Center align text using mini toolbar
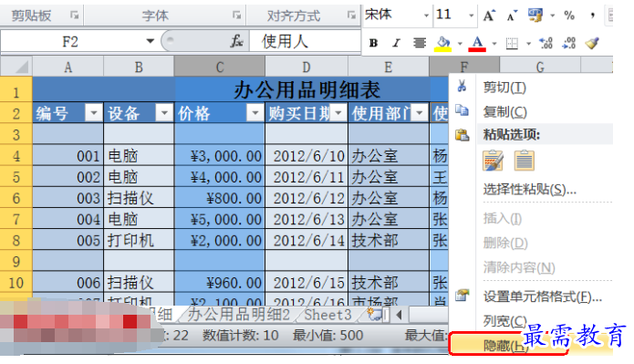 pos(420,43)
